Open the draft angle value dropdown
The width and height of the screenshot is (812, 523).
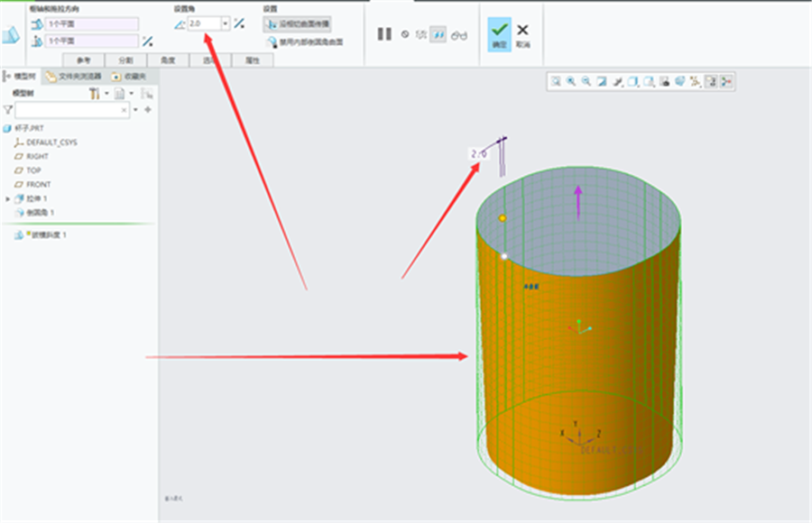click(226, 23)
